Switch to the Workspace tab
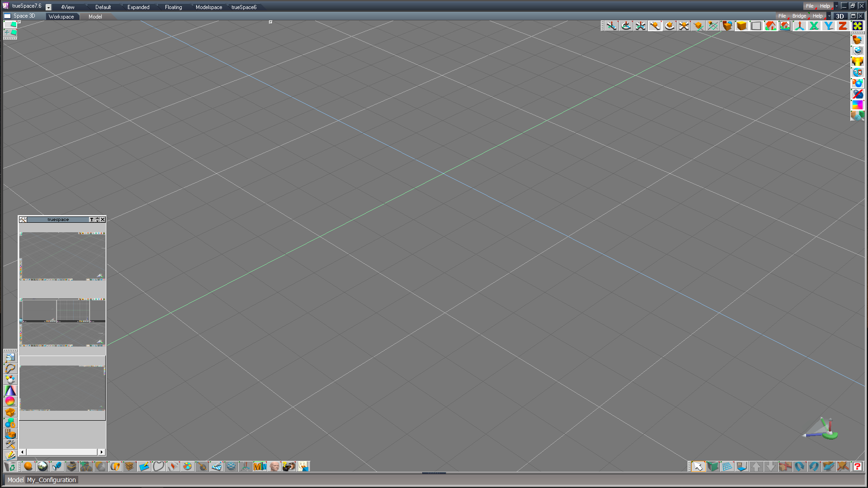The height and width of the screenshot is (488, 868). point(61,17)
